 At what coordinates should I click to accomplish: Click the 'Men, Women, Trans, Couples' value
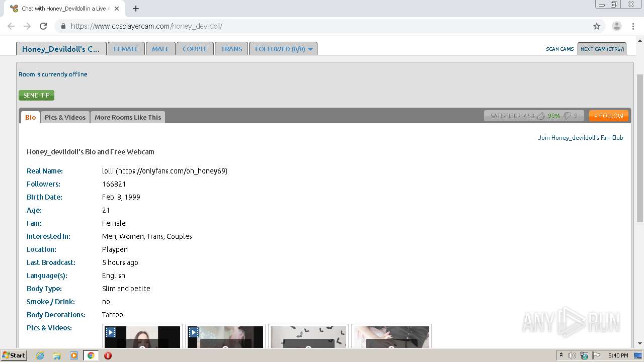147,236
